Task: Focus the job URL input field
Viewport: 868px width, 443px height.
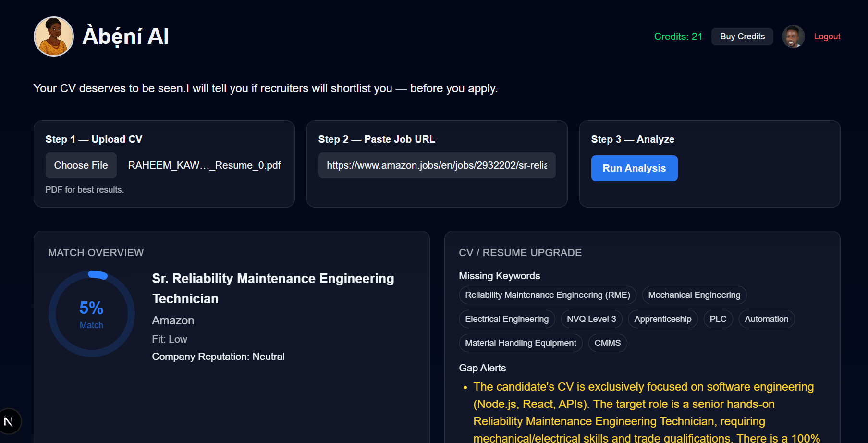Action: click(437, 165)
